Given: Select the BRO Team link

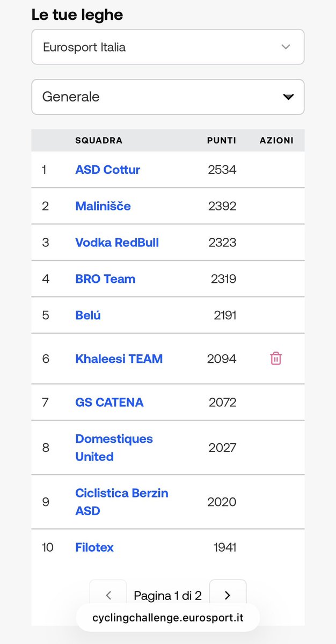Looking at the screenshot, I should pos(105,279).
